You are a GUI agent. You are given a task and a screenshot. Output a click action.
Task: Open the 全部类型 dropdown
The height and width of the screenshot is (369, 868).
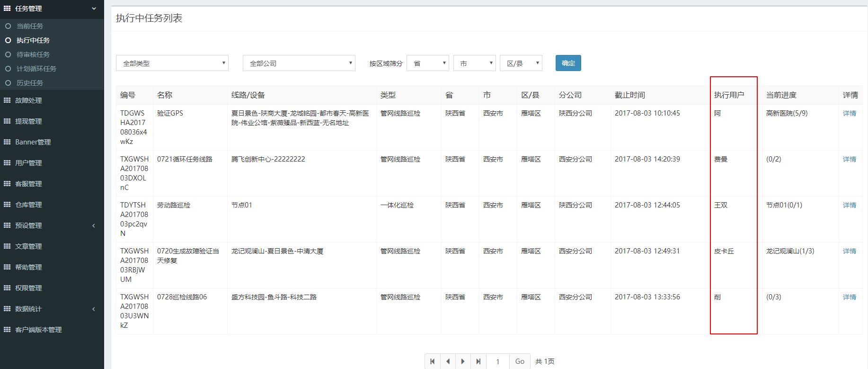click(x=172, y=63)
